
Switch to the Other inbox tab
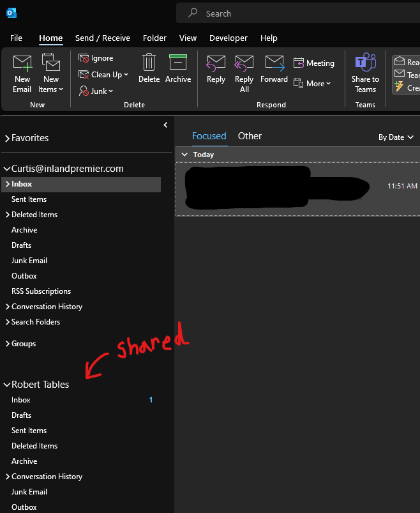click(x=250, y=136)
